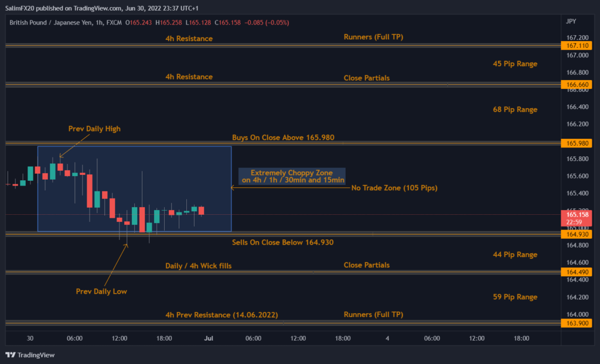The image size is (600, 364).
Task: Select the 166.660 price label
Action: 577,85
